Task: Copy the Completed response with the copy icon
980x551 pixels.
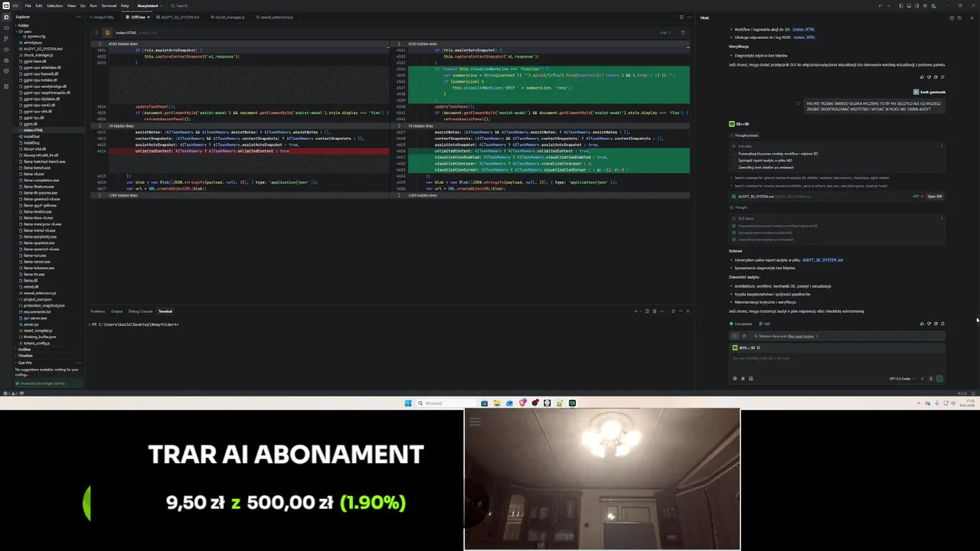Action: point(936,324)
